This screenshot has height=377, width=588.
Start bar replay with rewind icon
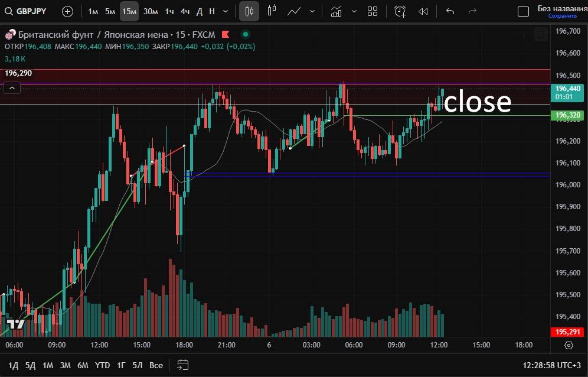(x=423, y=11)
